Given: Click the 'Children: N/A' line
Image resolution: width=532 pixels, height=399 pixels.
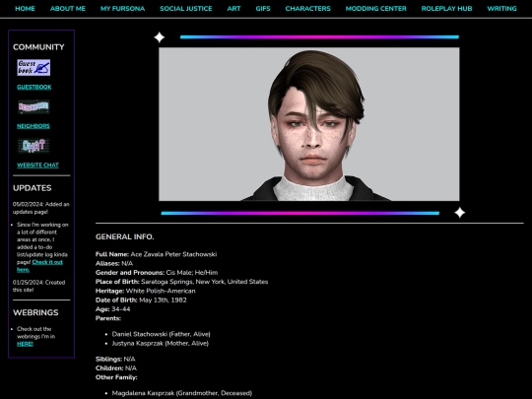Looking at the screenshot, I should [116, 368].
